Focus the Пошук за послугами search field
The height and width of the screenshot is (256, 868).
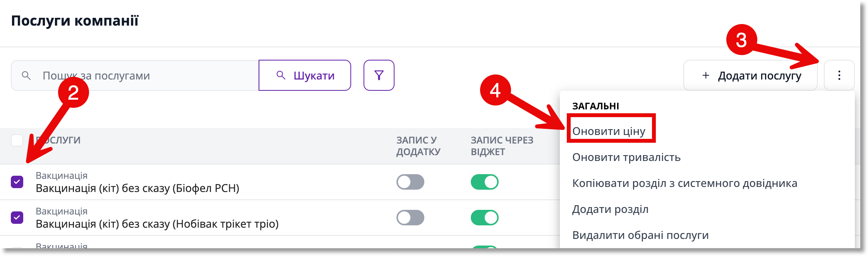135,75
